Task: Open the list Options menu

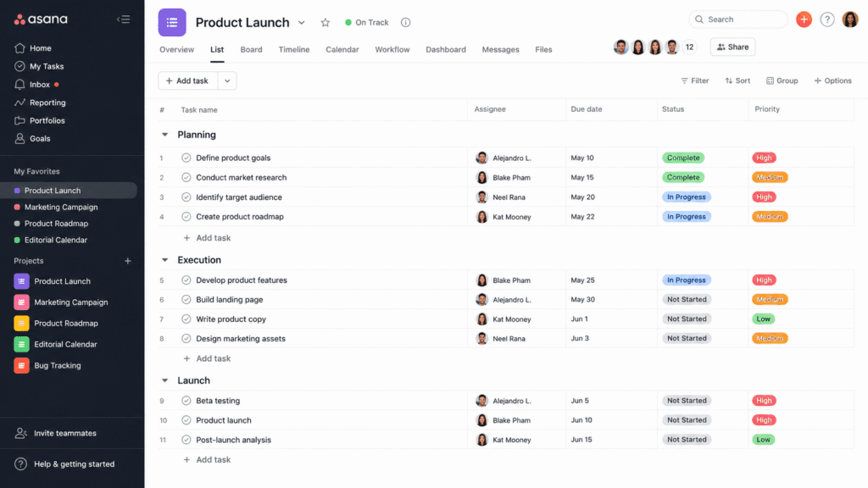Action: [832, 80]
